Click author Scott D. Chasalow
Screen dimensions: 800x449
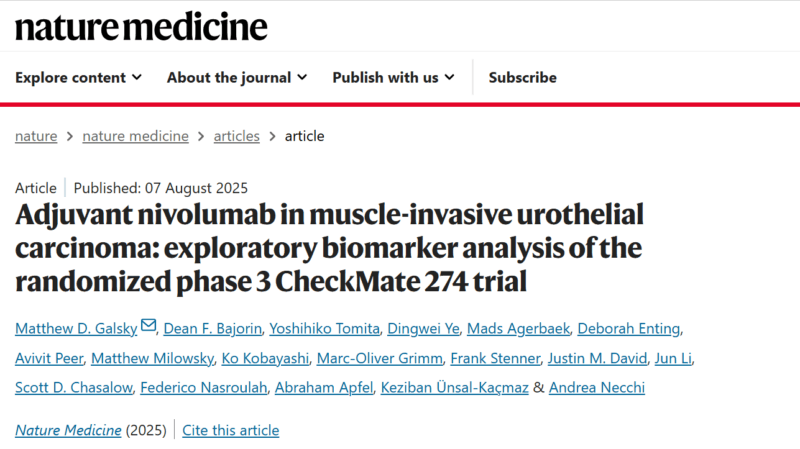[73, 388]
